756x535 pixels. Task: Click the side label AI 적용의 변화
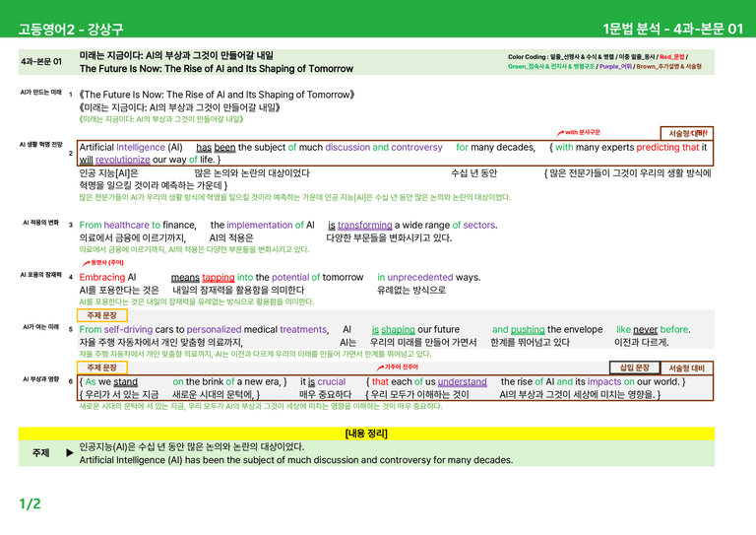point(41,223)
